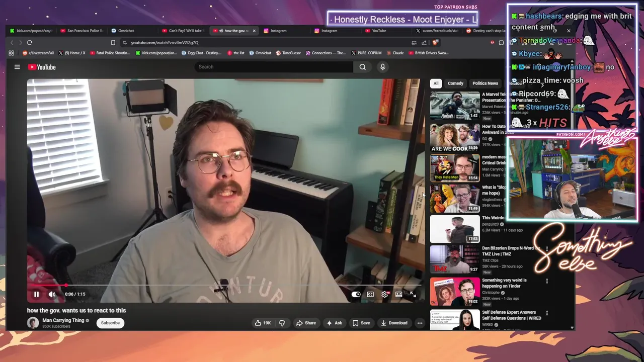Open the British Drivers Swea... bookmark
The height and width of the screenshot is (362, 644).
click(429, 53)
